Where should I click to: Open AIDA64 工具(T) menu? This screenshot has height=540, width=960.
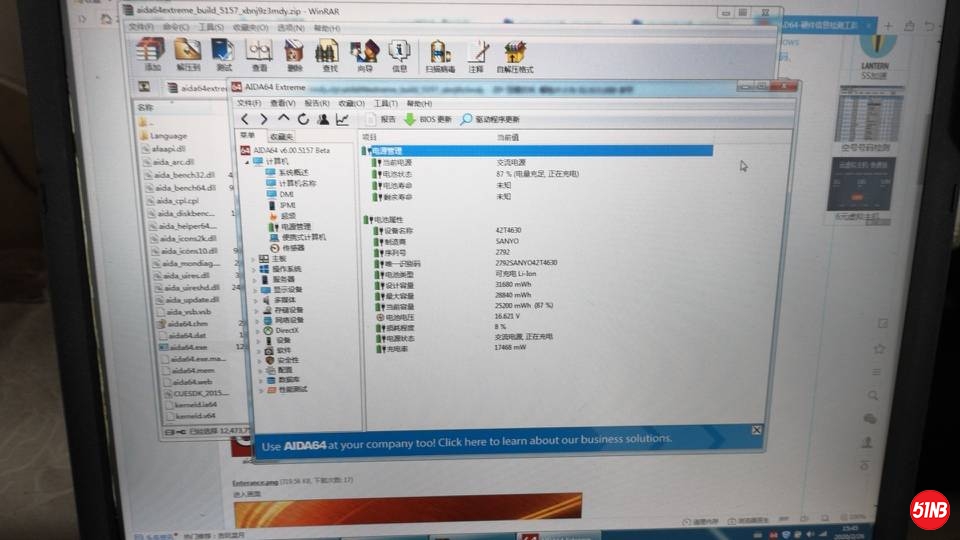click(x=386, y=103)
